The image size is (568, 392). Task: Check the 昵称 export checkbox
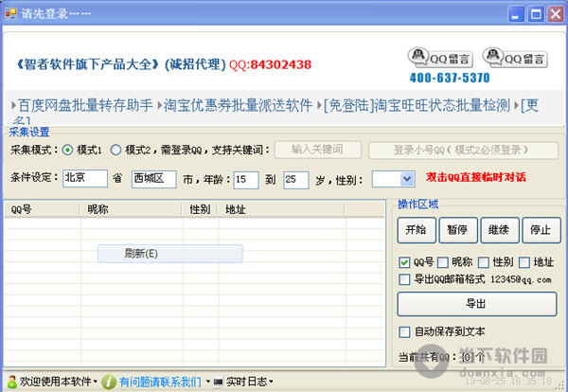[443, 262]
